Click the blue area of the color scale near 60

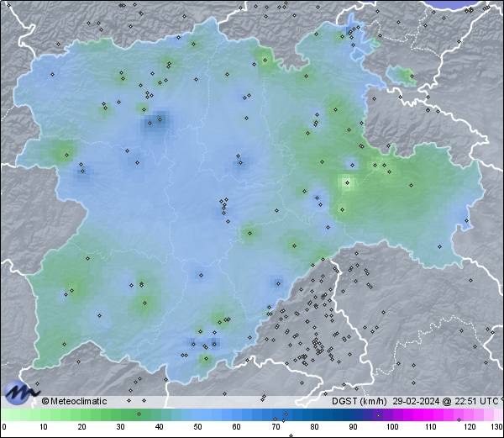tap(237, 414)
